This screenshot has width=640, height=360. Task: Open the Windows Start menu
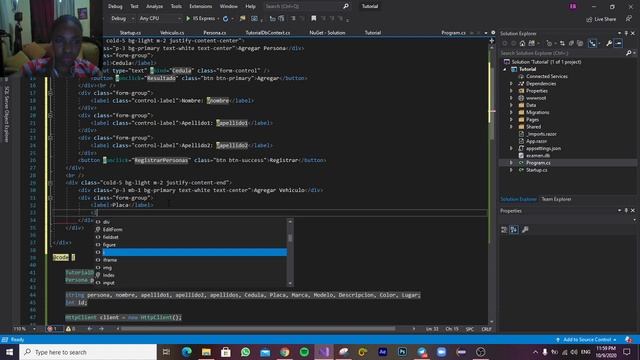pos(9,352)
